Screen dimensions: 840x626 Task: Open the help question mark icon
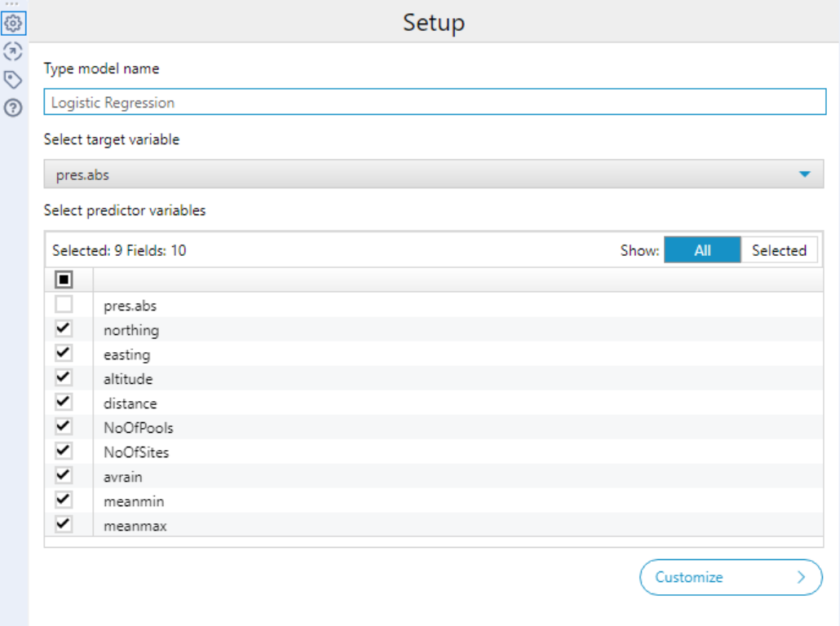pos(12,107)
